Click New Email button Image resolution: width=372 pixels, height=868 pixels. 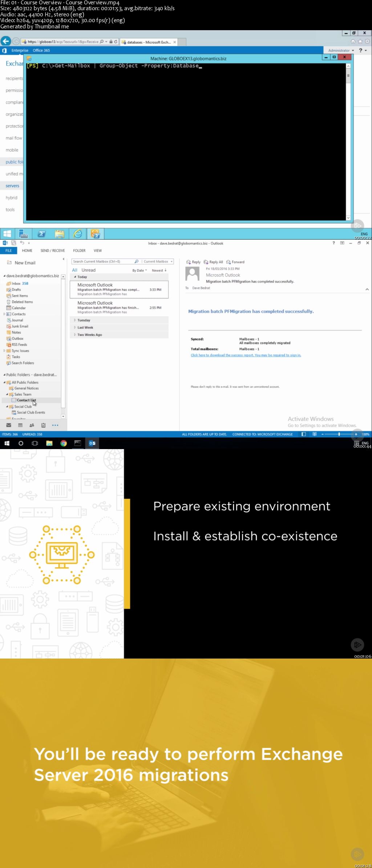point(21,263)
